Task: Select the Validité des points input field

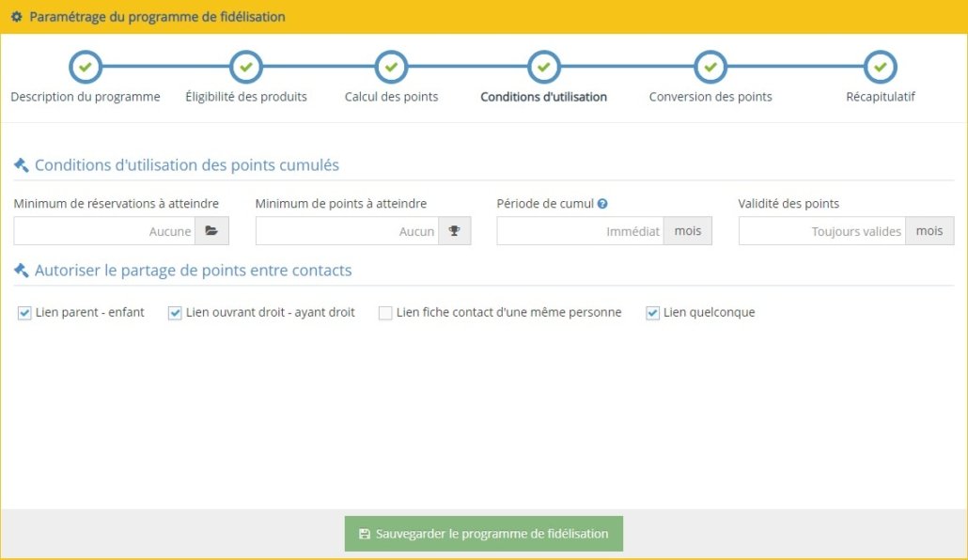Action: click(x=821, y=231)
